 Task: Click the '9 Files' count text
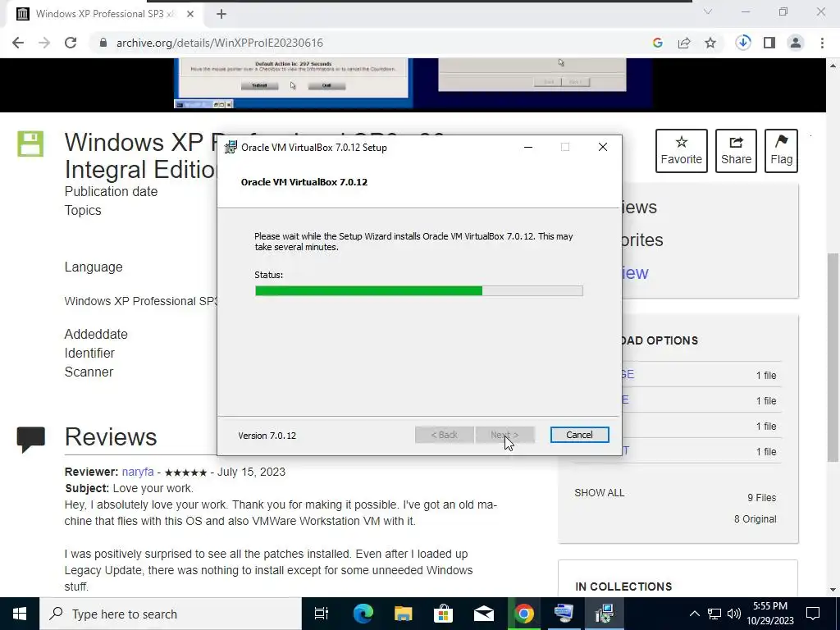[x=762, y=498]
